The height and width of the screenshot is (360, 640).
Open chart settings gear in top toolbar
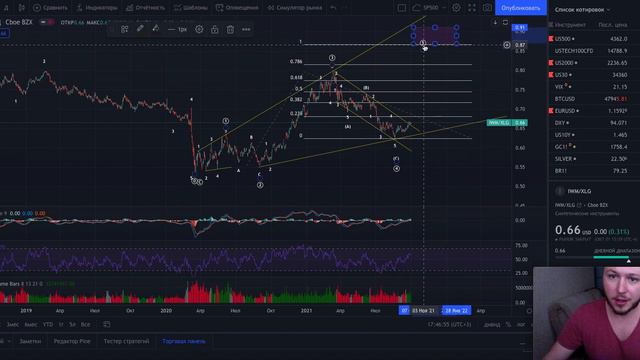pos(456,8)
